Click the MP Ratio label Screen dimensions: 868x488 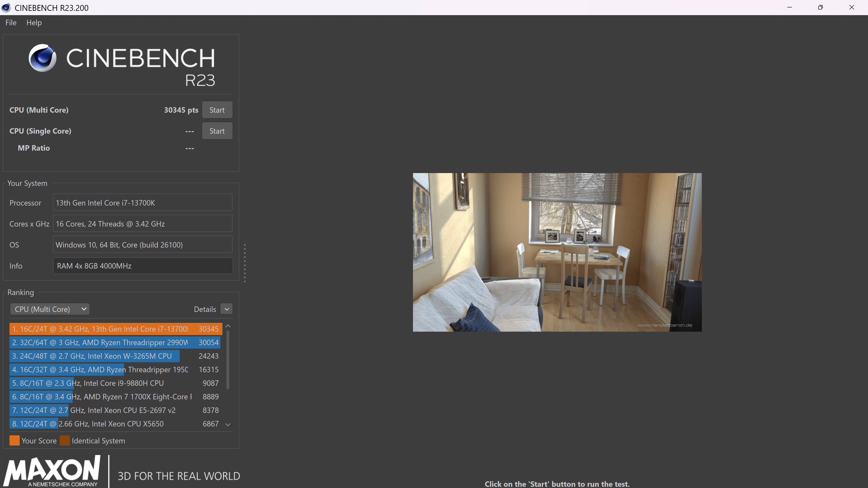coord(34,148)
